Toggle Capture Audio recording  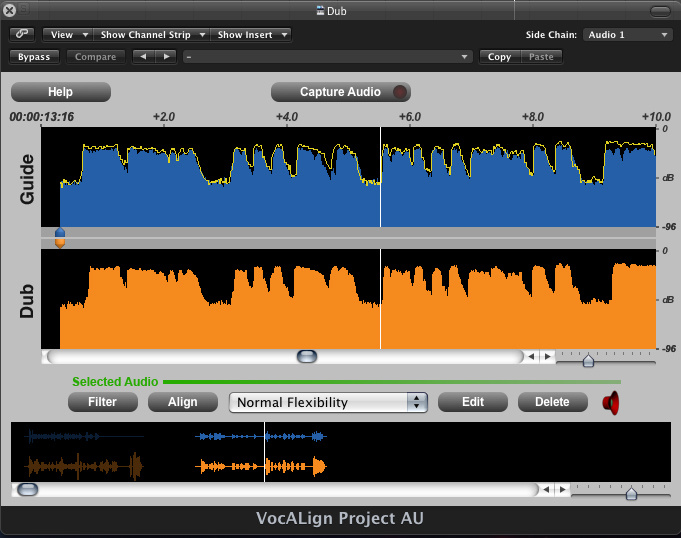coord(341,92)
